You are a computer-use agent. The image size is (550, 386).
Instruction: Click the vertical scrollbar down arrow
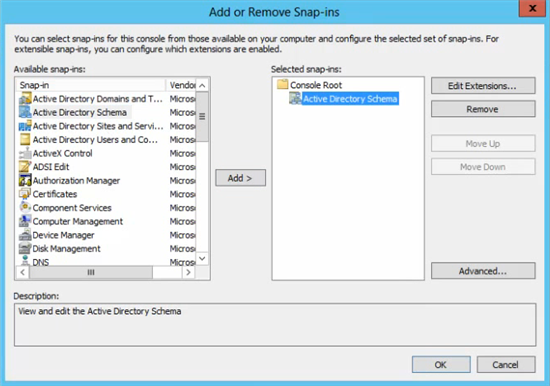[202, 259]
